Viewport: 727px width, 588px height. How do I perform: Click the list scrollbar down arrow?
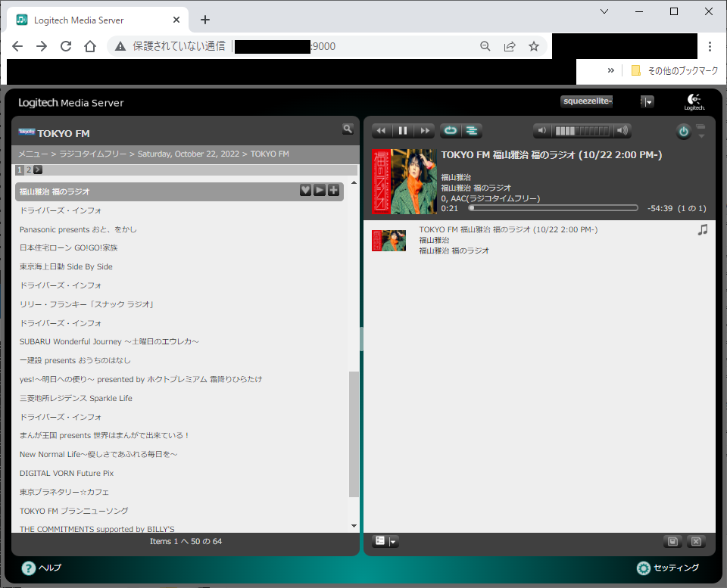354,526
